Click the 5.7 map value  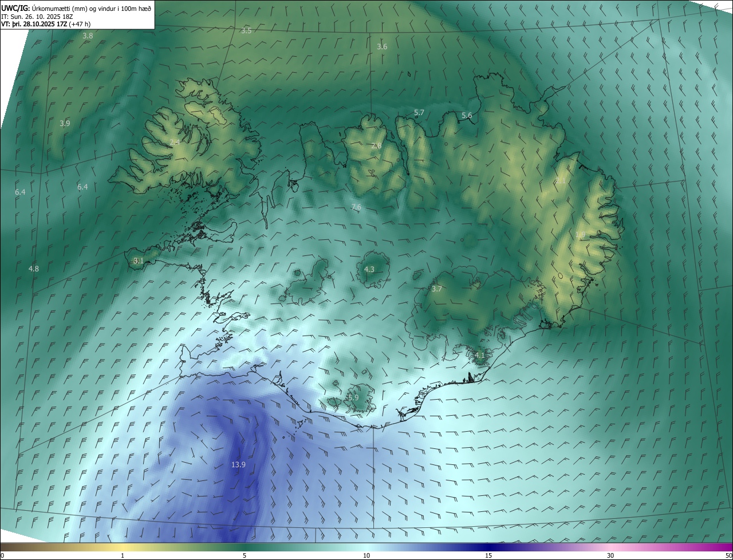point(419,113)
